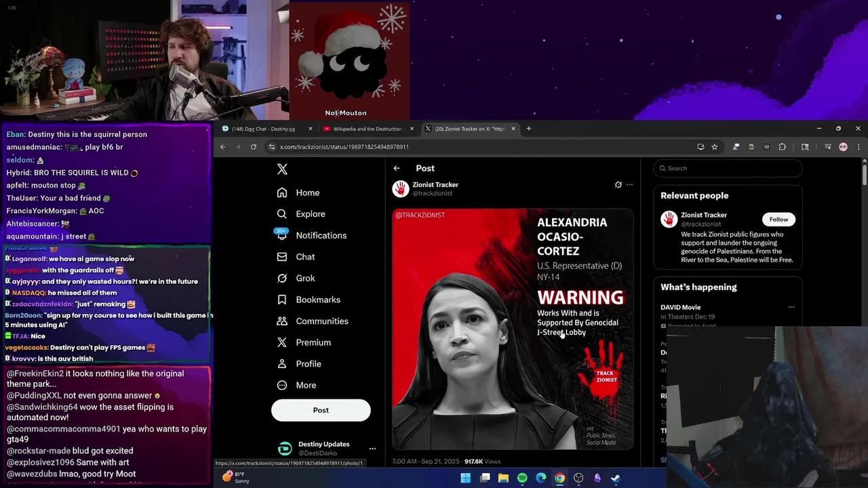This screenshot has width=868, height=488.
Task: Open the weather widget showing Sunny
Action: tap(236, 478)
